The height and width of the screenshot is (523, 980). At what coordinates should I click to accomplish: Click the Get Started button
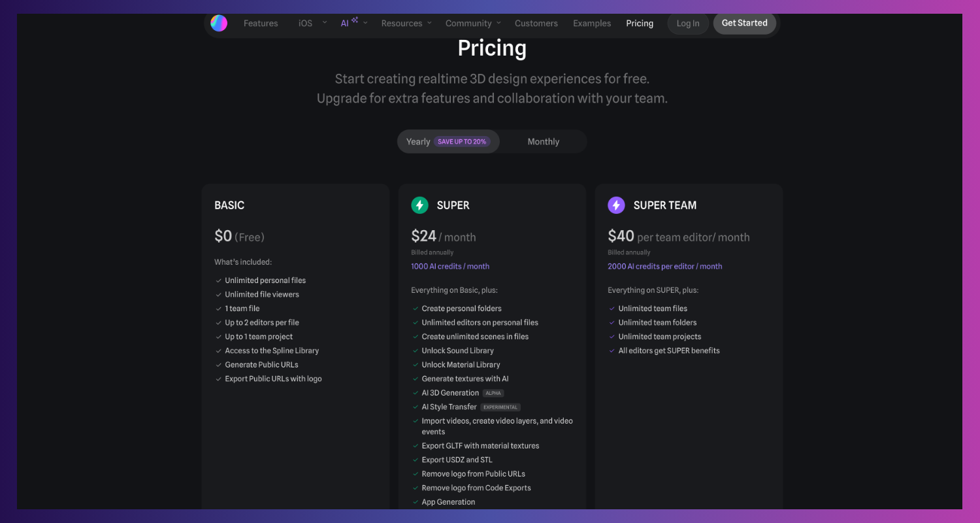coord(745,23)
